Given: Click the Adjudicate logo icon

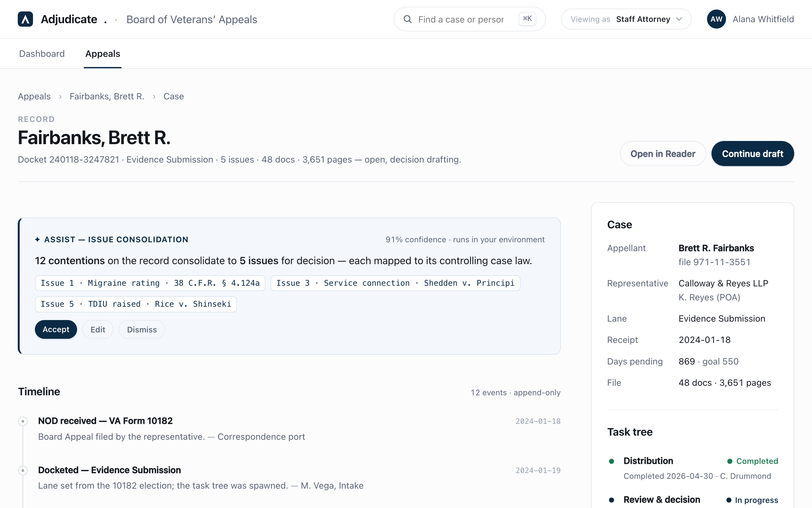Looking at the screenshot, I should pos(25,19).
